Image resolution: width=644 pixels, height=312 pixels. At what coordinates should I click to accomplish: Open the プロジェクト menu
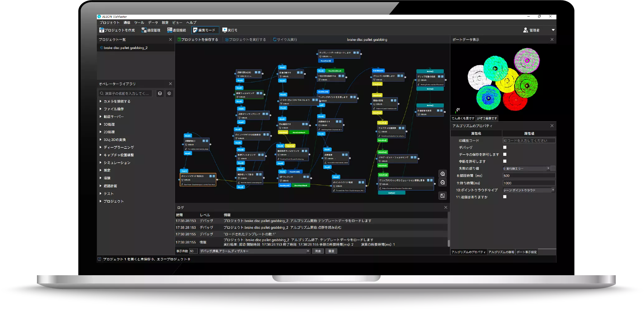110,22
